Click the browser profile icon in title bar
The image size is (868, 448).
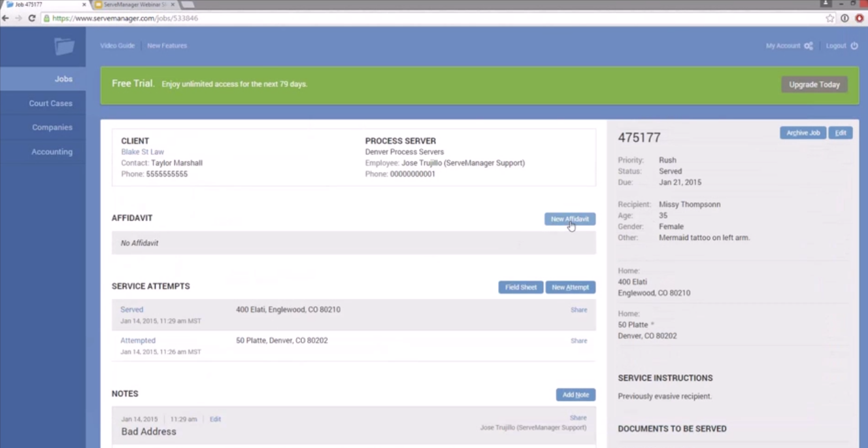826,4
